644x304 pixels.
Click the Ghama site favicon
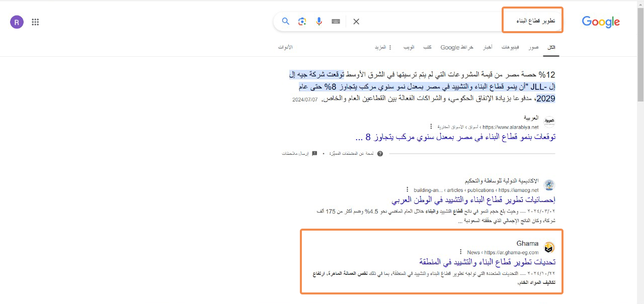click(549, 247)
